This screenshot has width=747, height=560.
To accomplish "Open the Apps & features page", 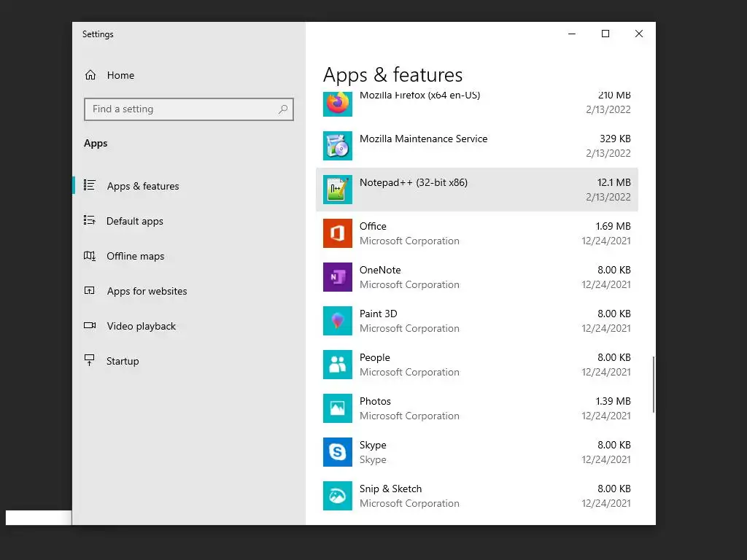I will (189, 186).
